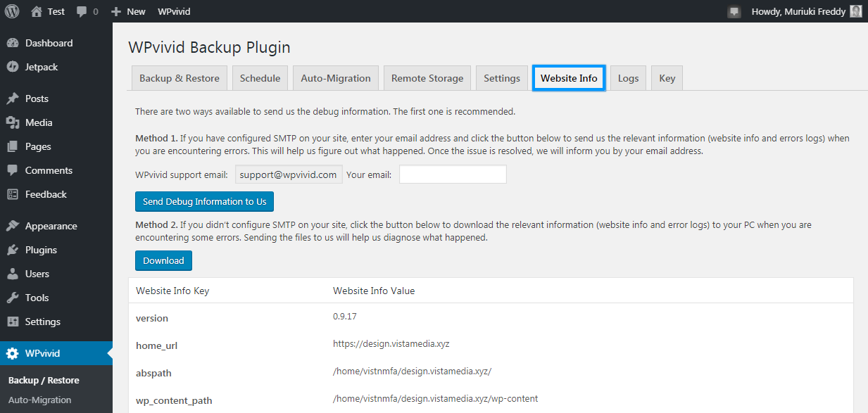The height and width of the screenshot is (413, 868).
Task: Click Test site name in admin bar
Action: tap(56, 11)
